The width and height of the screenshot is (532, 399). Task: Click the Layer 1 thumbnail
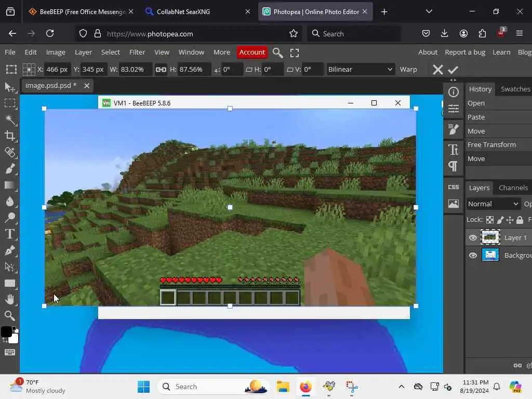(x=490, y=237)
